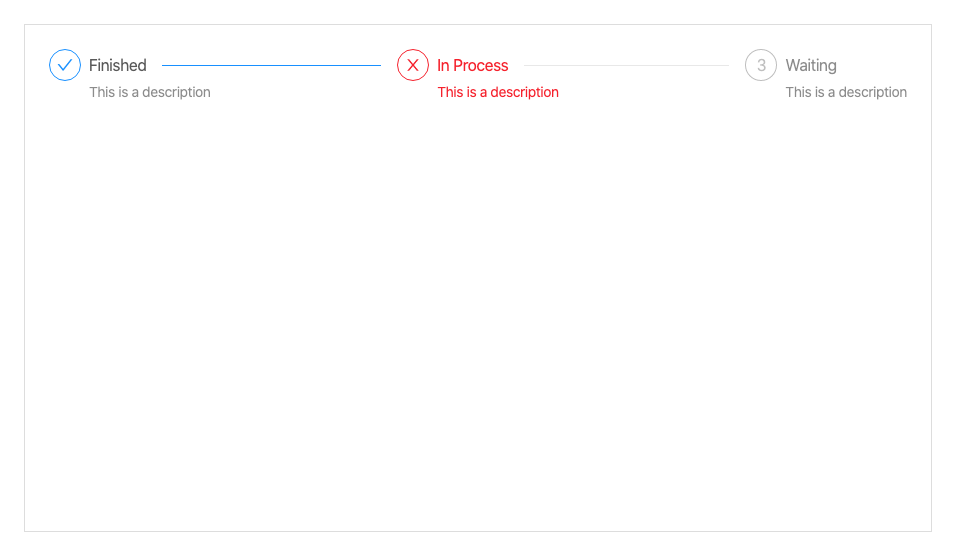
Task: Click the dark connector line after Finished
Action: (271, 65)
